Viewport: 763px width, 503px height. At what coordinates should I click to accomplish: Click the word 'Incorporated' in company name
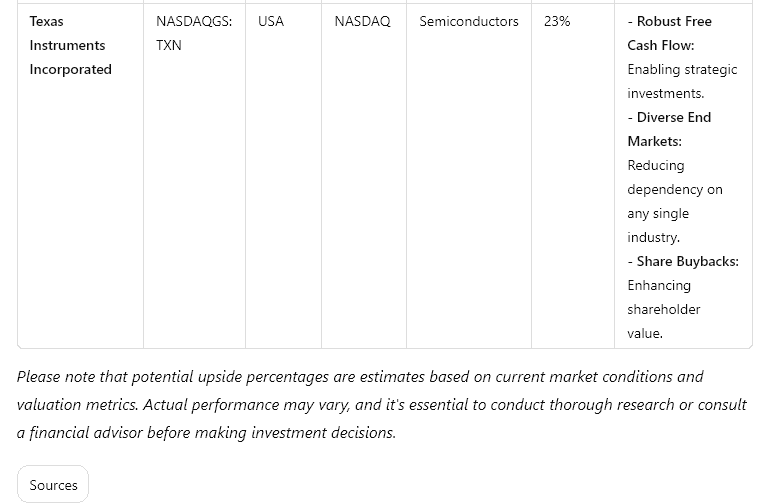(71, 69)
